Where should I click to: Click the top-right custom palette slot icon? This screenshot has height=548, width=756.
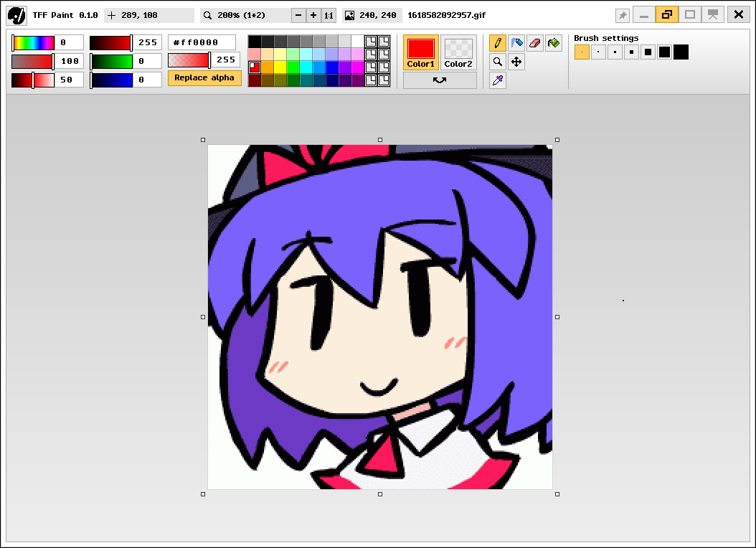(x=384, y=42)
